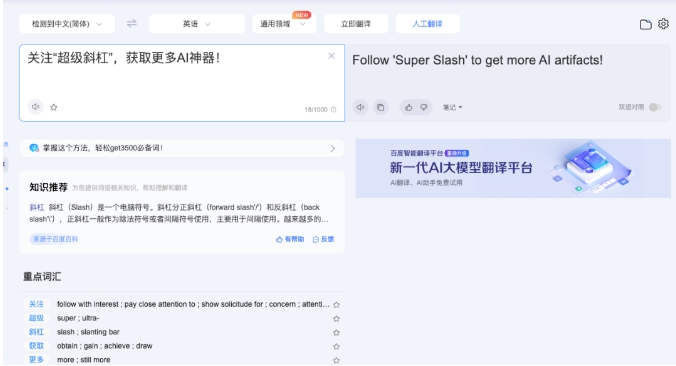Screen dimensions: 676x366
Task: Click the definition 'slash ; slanting bar'
Action: click(x=88, y=332)
